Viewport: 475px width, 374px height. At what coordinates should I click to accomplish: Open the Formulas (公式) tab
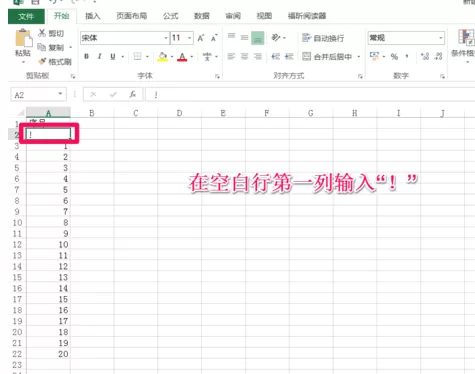[171, 16]
